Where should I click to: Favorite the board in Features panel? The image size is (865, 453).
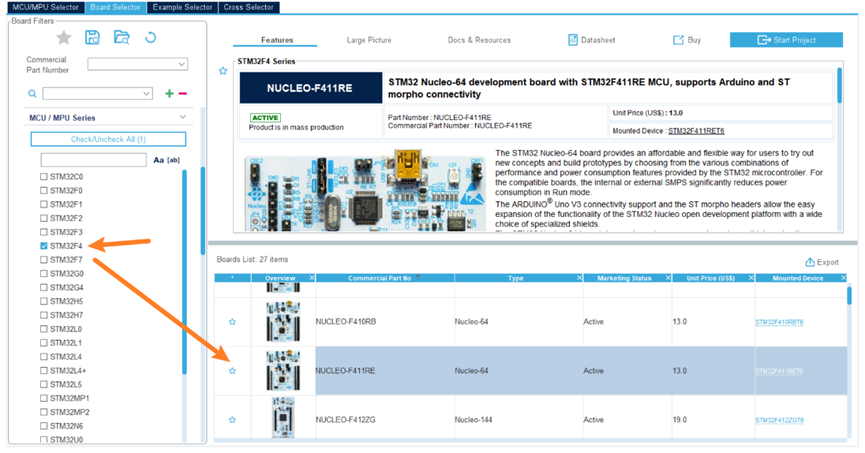click(x=223, y=71)
